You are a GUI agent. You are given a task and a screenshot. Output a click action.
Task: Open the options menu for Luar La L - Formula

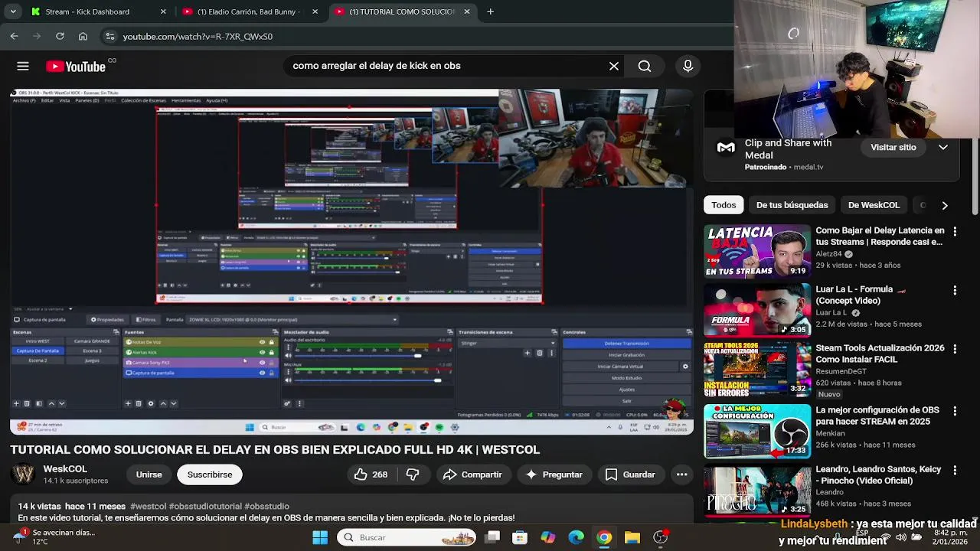tap(955, 290)
